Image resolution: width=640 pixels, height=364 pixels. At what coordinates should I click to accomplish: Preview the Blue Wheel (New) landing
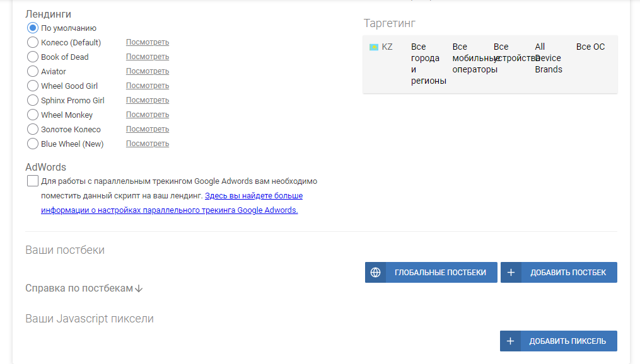[148, 144]
